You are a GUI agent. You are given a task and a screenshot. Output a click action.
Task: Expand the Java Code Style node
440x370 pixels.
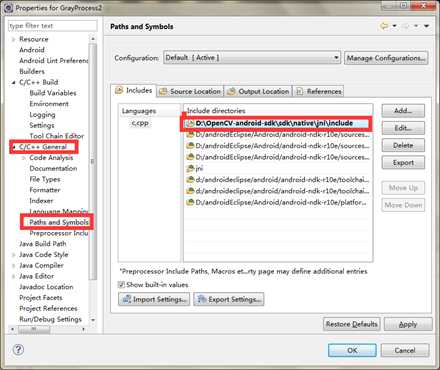pos(13,255)
